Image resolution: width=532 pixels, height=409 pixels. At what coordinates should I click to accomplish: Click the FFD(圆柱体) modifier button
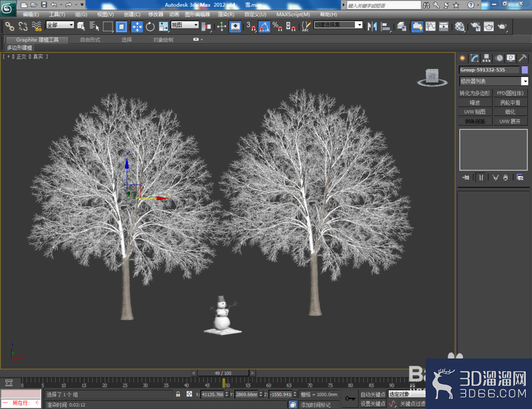(x=510, y=93)
